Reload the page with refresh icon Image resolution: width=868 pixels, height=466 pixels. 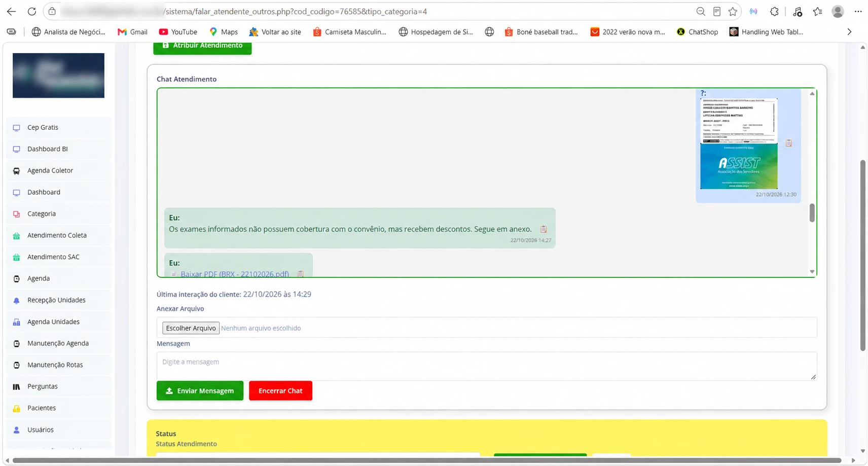coord(31,11)
